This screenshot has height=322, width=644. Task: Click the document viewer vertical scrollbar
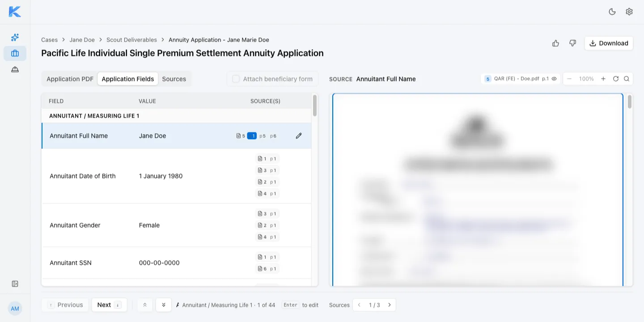630,102
